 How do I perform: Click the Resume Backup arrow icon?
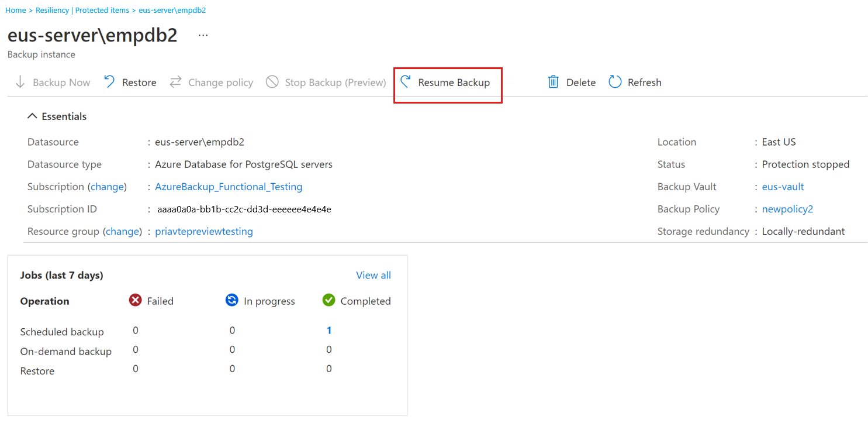(406, 82)
